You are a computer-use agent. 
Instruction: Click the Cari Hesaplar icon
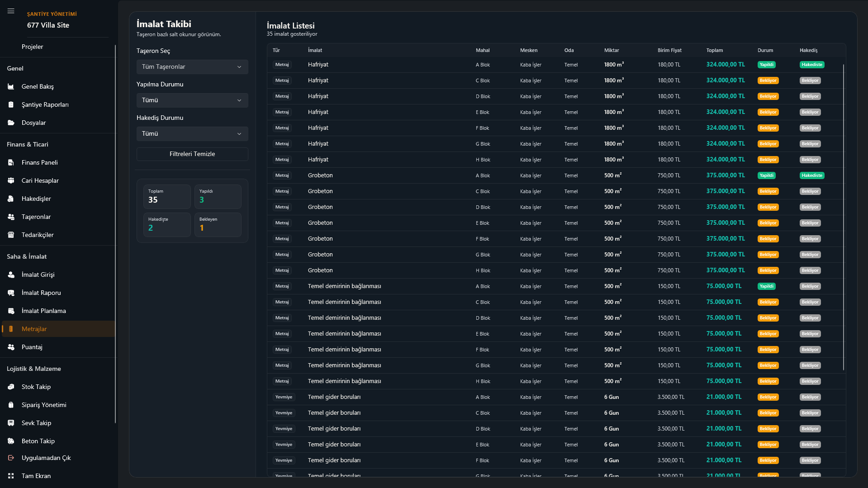click(x=11, y=180)
